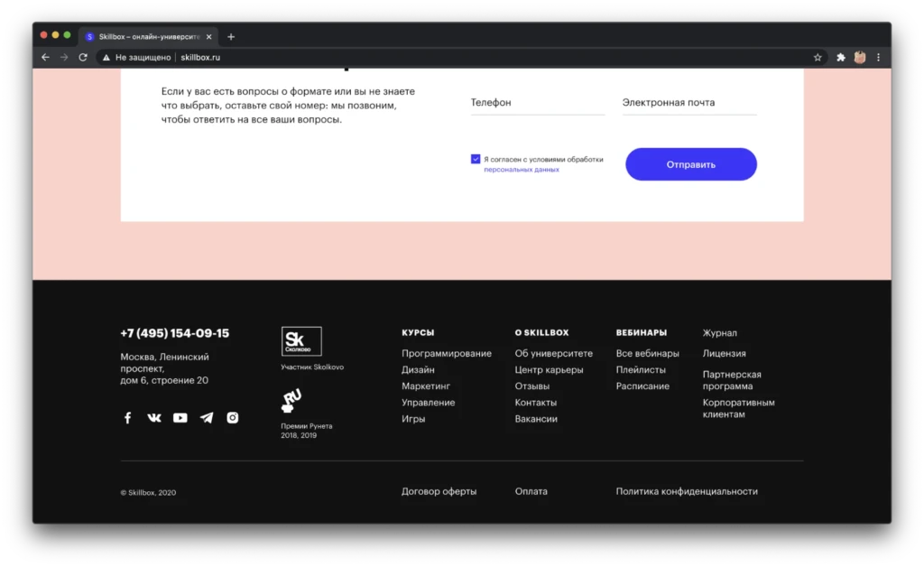Viewport: 924px width, 567px height.
Task: Open the Оплата footer link
Action: [531, 491]
